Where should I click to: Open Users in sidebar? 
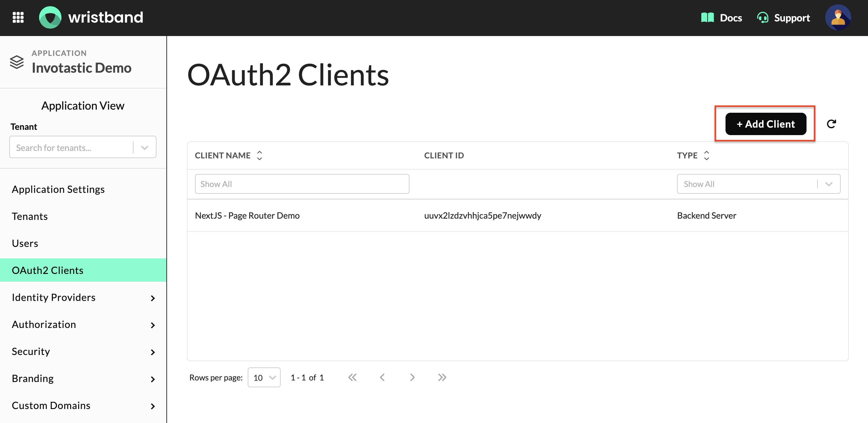[x=83, y=243]
